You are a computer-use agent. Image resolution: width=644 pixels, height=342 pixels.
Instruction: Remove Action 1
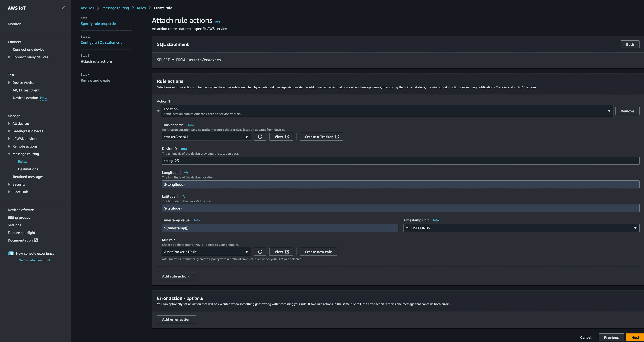(x=627, y=111)
